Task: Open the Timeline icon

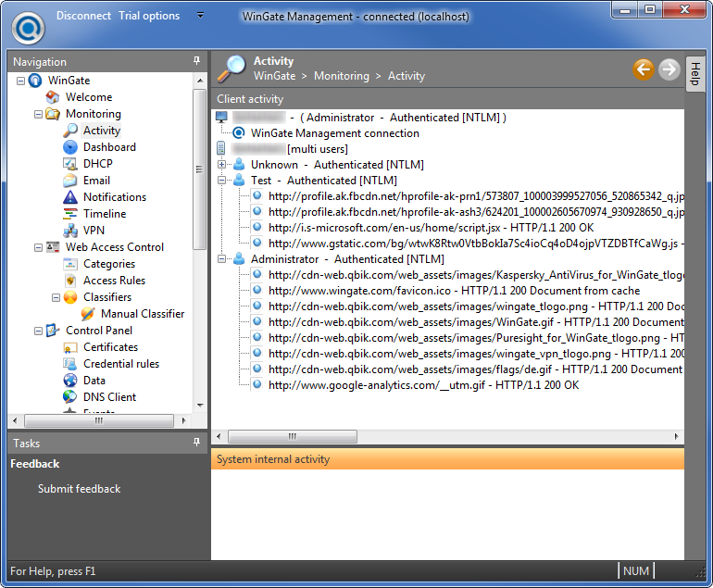Action: click(x=70, y=213)
